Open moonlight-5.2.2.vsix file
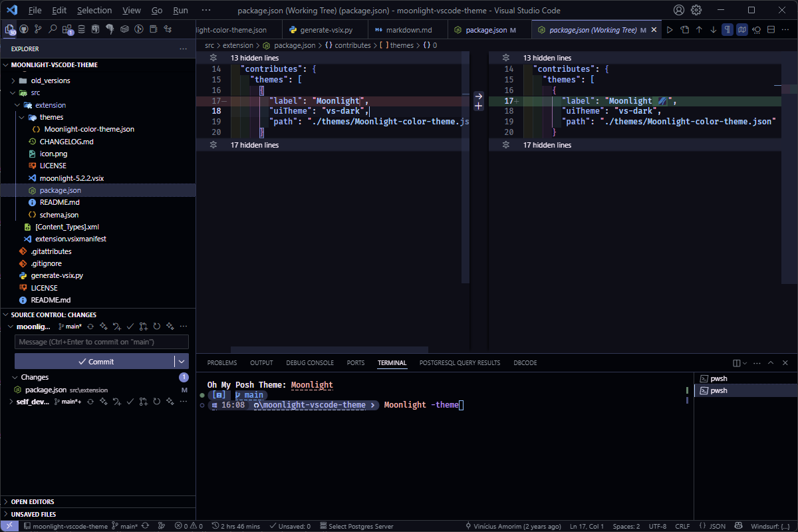Viewport: 798px width, 532px height. pos(72,178)
